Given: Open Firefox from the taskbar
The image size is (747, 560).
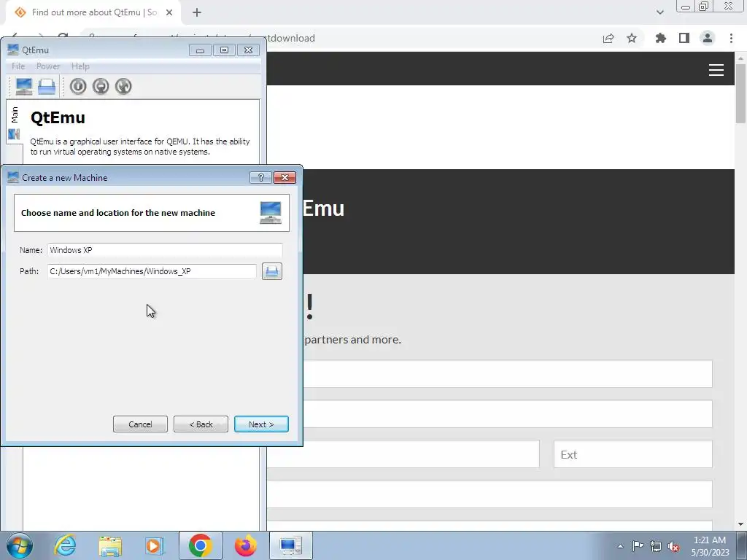Looking at the screenshot, I should coord(245,545).
